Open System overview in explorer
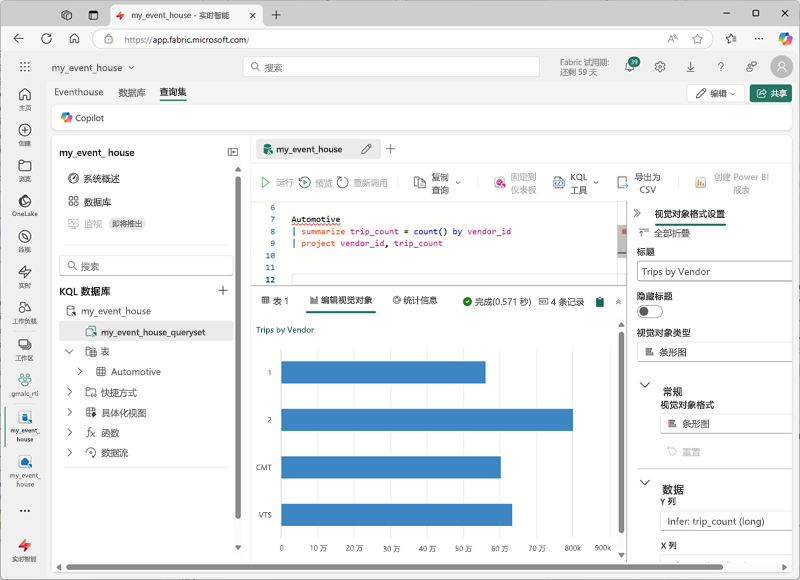This screenshot has height=580, width=800. click(94, 179)
